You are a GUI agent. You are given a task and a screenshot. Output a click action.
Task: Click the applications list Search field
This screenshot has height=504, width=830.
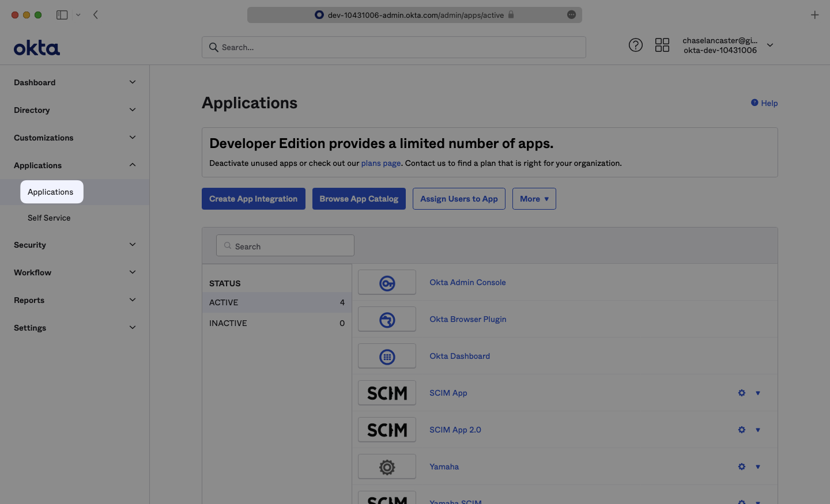(x=285, y=246)
